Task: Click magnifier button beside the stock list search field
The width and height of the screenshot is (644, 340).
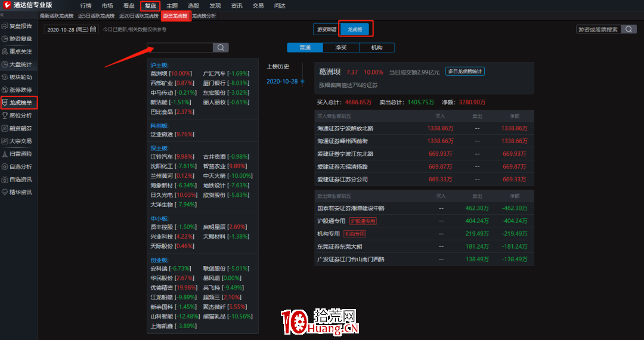Action: click(x=221, y=48)
